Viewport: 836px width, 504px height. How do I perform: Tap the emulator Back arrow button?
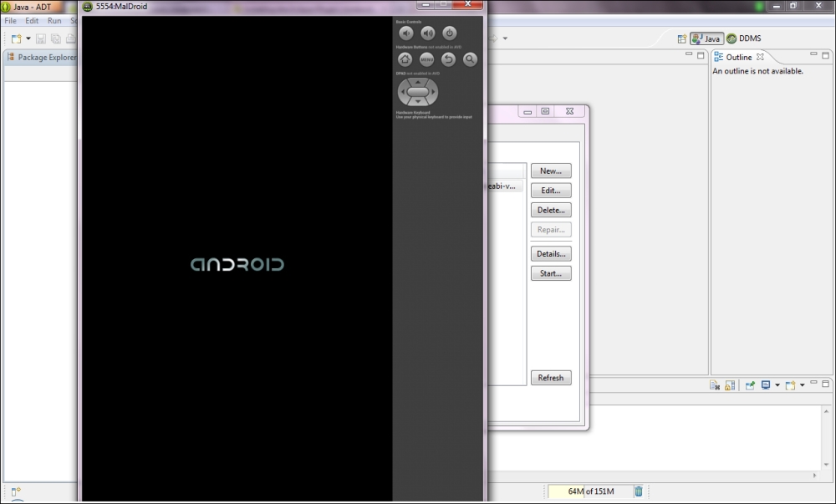coord(448,59)
